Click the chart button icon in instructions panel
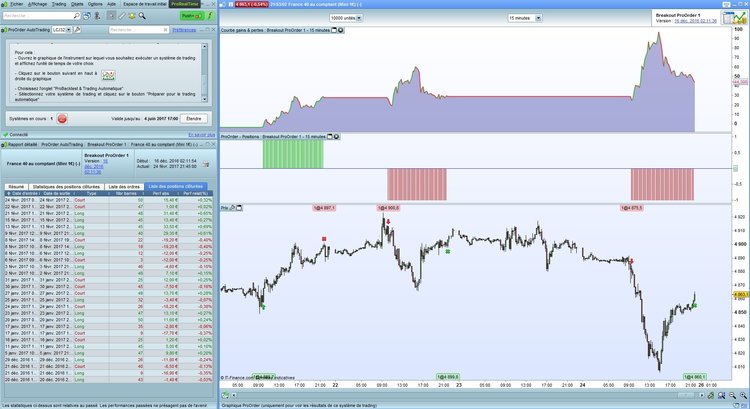Viewport: 750px width, 409px height. [109, 75]
